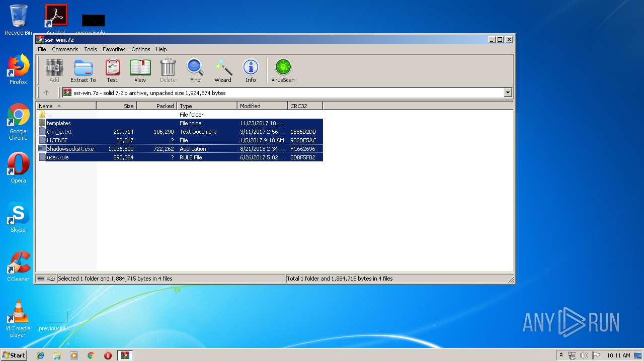Open Firefox desktop shortcut
This screenshot has width=644, height=362.
pos(18,69)
